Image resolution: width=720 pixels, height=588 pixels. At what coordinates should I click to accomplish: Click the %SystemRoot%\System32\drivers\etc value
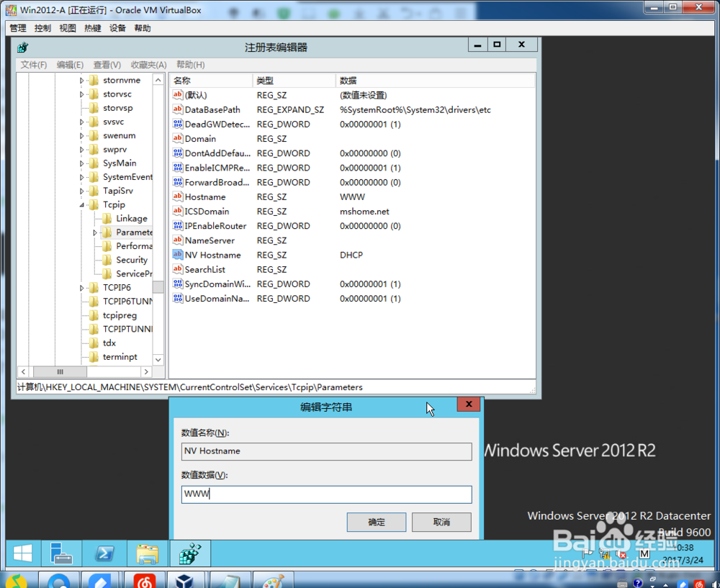pyautogui.click(x=415, y=109)
